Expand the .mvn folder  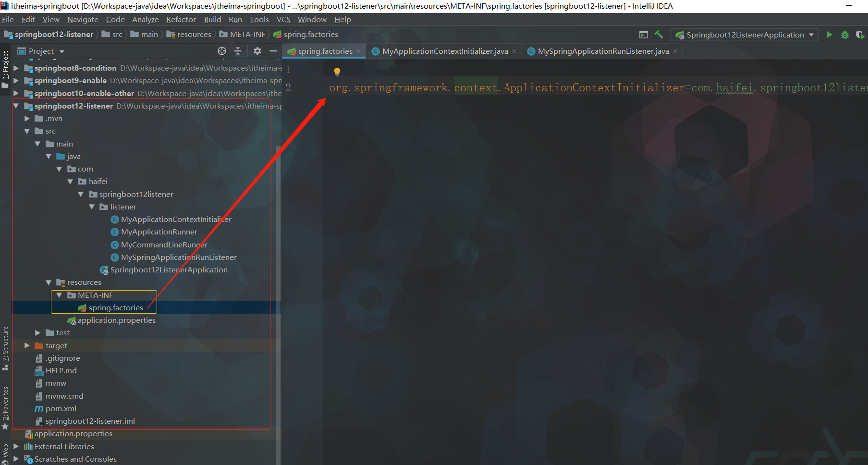point(27,119)
